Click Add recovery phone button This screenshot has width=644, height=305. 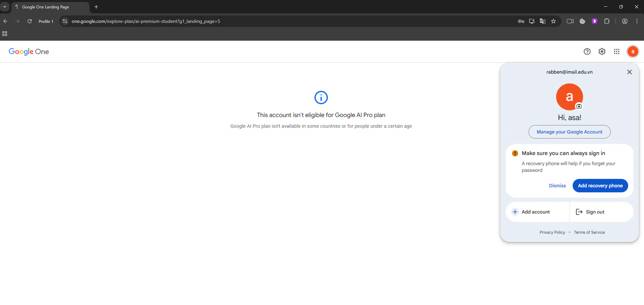coord(600,186)
